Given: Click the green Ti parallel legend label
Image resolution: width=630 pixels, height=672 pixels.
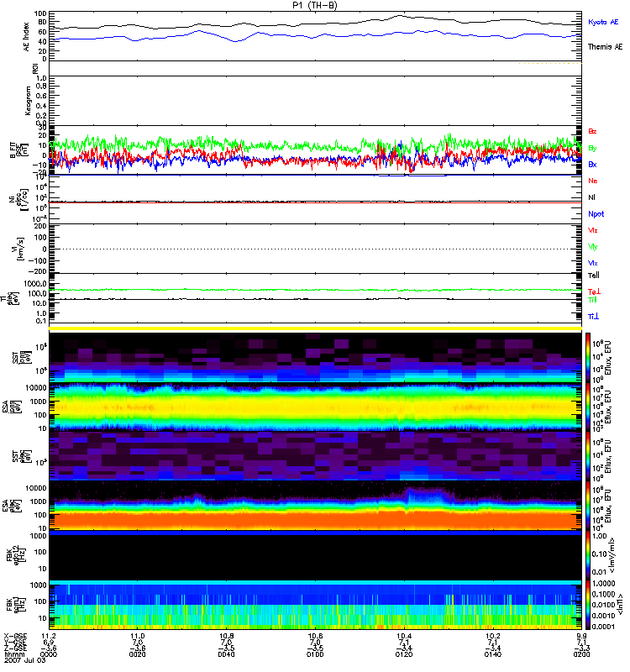Looking at the screenshot, I should coord(592,300).
